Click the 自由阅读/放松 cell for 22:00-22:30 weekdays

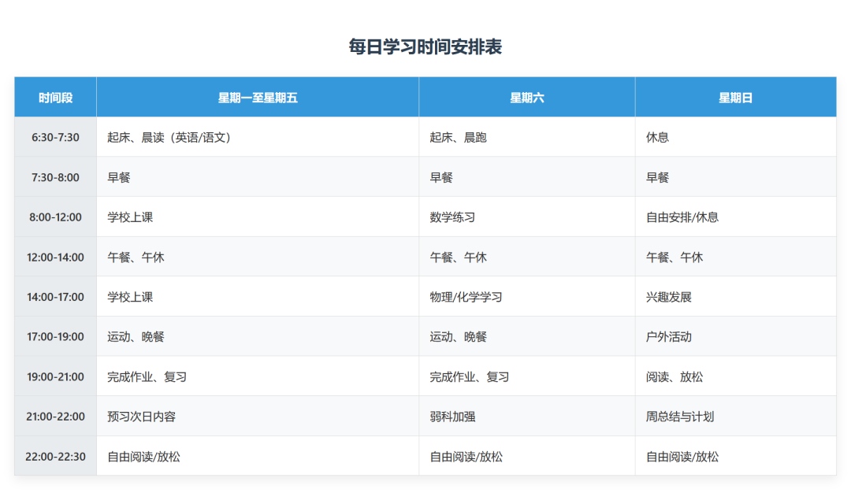click(143, 456)
